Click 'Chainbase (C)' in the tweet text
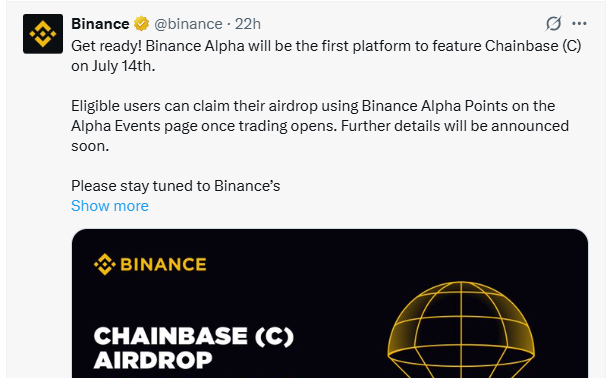 [x=533, y=46]
